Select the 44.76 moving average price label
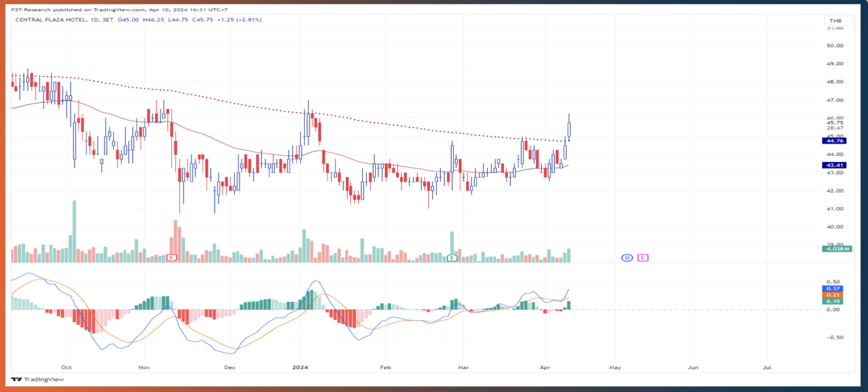868x392 pixels. click(833, 140)
